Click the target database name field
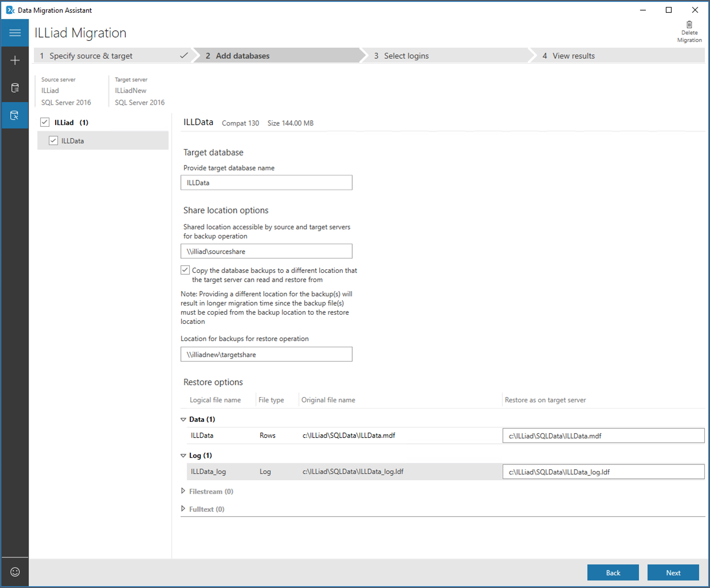This screenshot has width=710, height=588. click(x=266, y=182)
